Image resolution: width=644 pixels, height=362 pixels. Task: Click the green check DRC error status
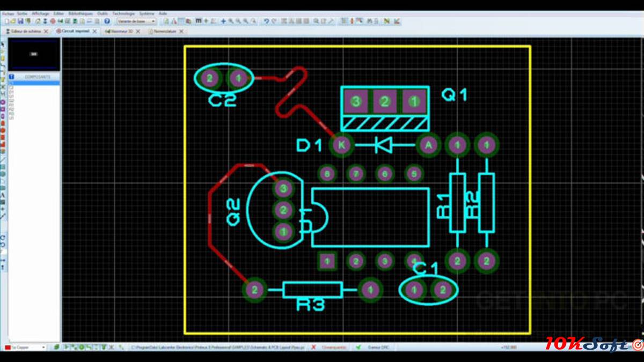tap(358, 347)
